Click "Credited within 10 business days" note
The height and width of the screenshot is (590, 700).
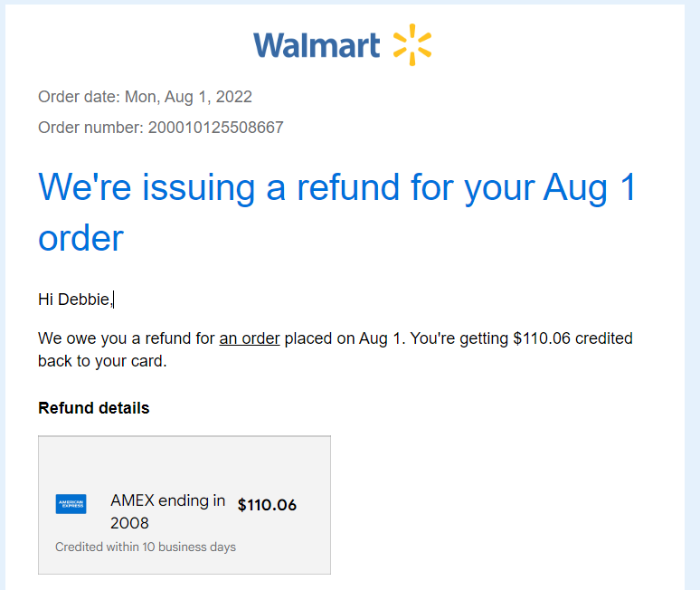[x=146, y=547]
